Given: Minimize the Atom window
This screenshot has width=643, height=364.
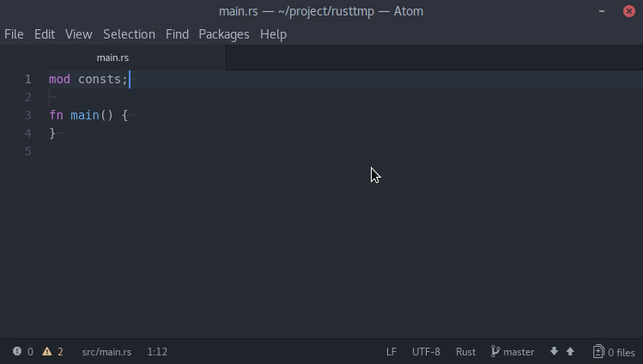Looking at the screenshot, I should pyautogui.click(x=602, y=11).
